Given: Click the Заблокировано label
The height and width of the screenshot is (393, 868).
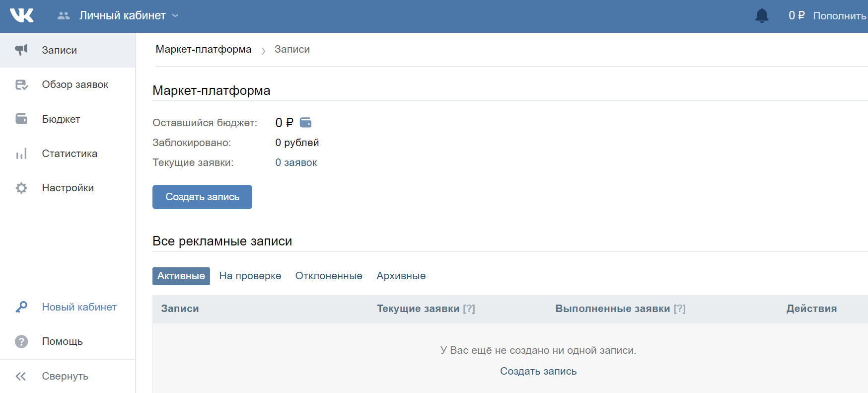Looking at the screenshot, I should tap(192, 143).
